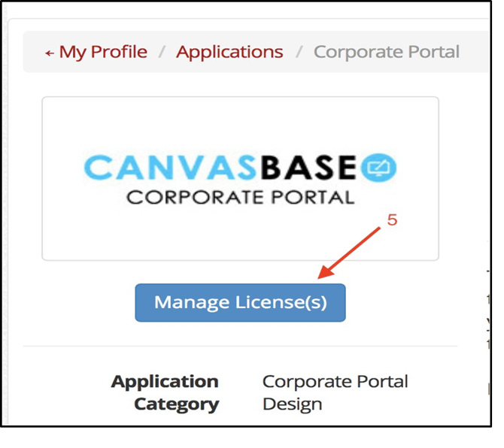Click the monitor icon in CanvasBase logo
The height and width of the screenshot is (448, 504).
[379, 168]
